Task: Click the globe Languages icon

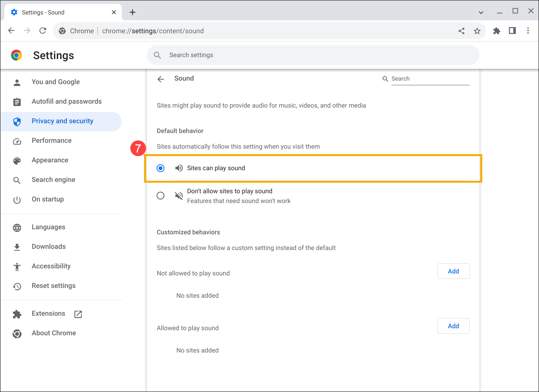Action: 17,228
